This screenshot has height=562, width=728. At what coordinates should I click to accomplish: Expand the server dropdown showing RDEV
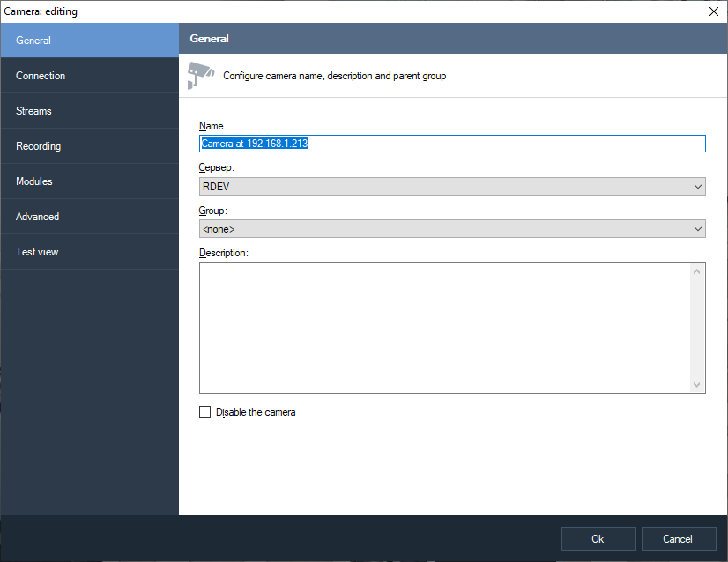[x=452, y=187]
